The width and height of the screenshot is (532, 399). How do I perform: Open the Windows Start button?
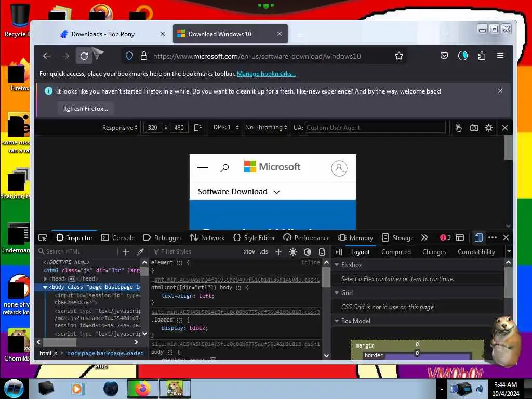coord(14,389)
